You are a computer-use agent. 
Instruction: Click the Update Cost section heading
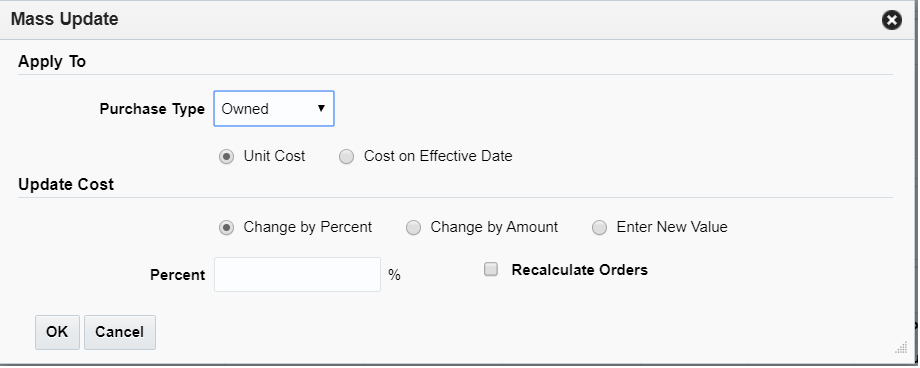coord(66,184)
